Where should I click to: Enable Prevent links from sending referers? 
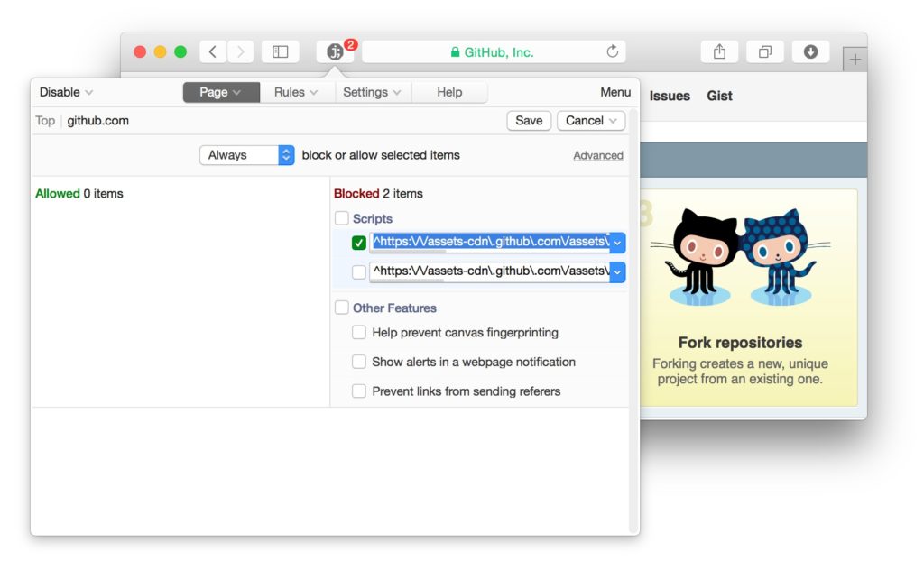pos(359,391)
